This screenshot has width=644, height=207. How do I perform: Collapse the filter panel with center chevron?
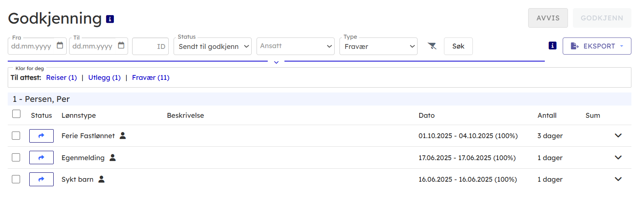click(x=276, y=62)
